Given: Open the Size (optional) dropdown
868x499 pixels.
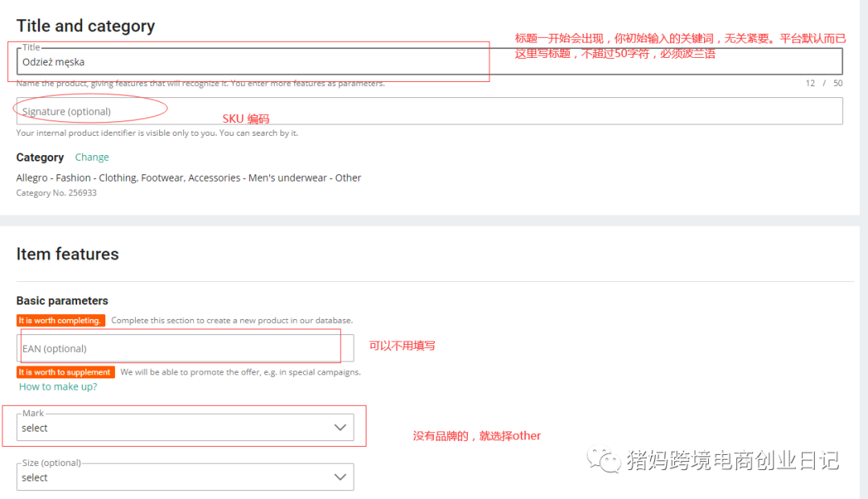Looking at the screenshot, I should click(185, 477).
